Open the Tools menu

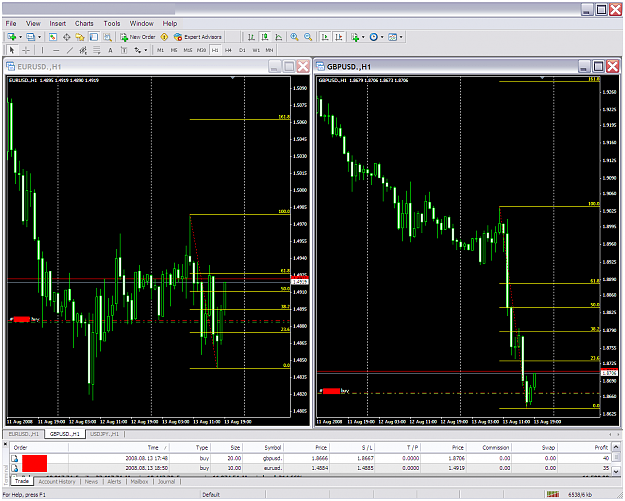pos(112,24)
